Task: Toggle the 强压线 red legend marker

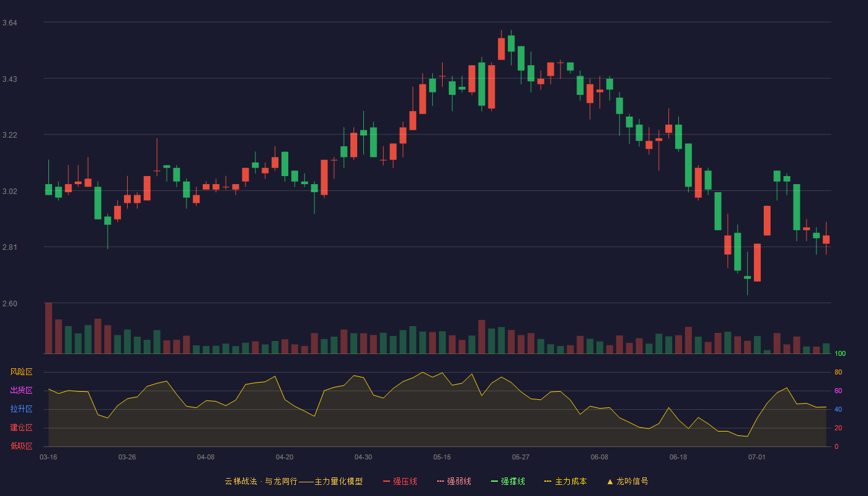Action: tap(386, 481)
